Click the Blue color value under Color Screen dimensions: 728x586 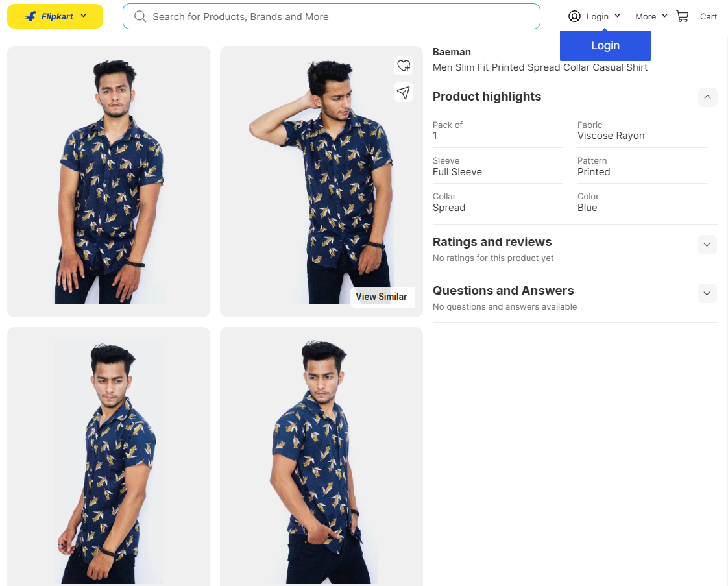pyautogui.click(x=587, y=207)
